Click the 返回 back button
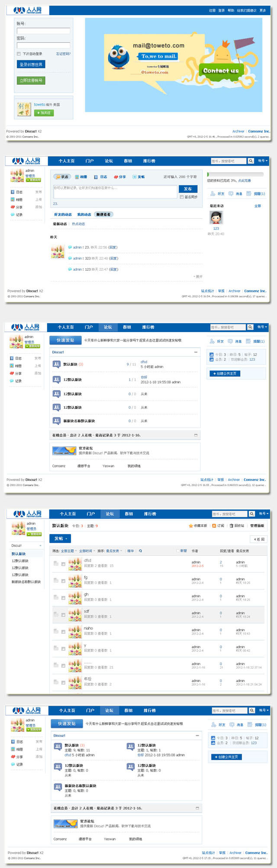This screenshot has width=277, height=868. coord(259,539)
